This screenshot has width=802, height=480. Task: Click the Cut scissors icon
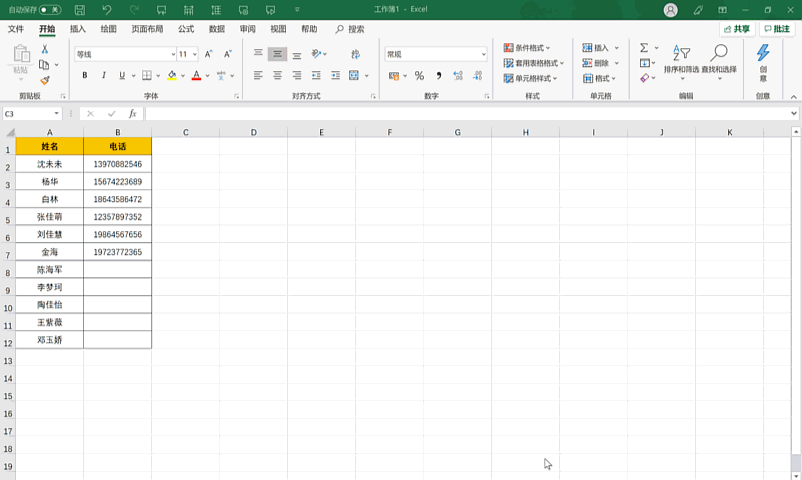[x=45, y=49]
